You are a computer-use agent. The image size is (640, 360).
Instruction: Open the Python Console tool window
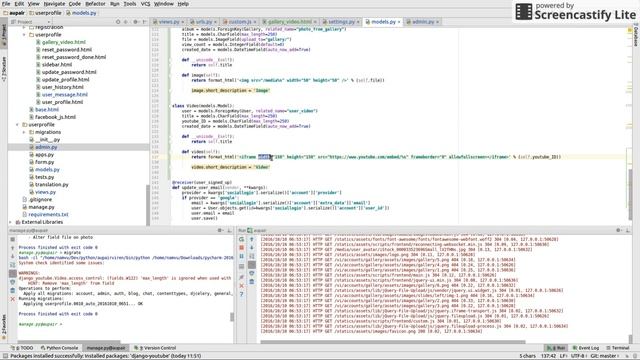point(59,348)
